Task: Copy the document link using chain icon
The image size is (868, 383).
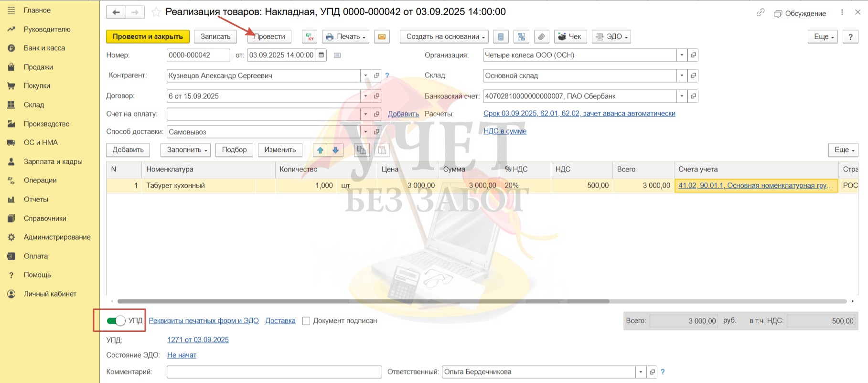Action: 761,13
